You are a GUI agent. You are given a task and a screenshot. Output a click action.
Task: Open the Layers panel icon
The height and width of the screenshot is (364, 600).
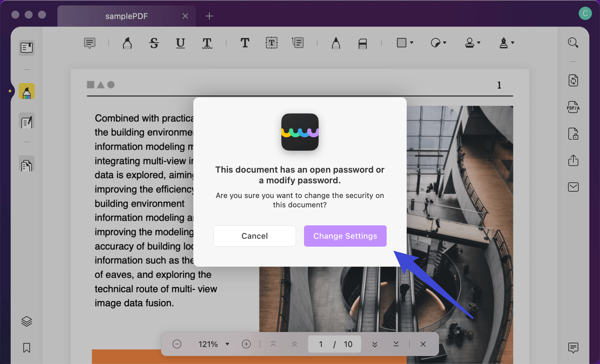[27, 321]
